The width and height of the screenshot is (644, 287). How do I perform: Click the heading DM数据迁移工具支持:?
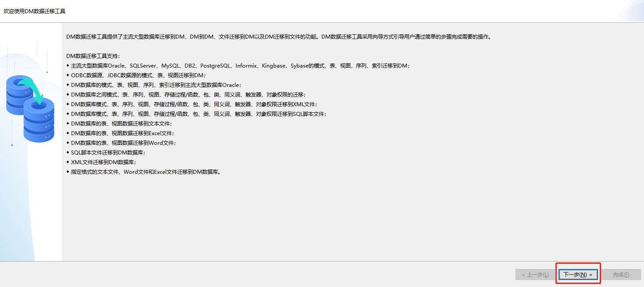point(93,56)
